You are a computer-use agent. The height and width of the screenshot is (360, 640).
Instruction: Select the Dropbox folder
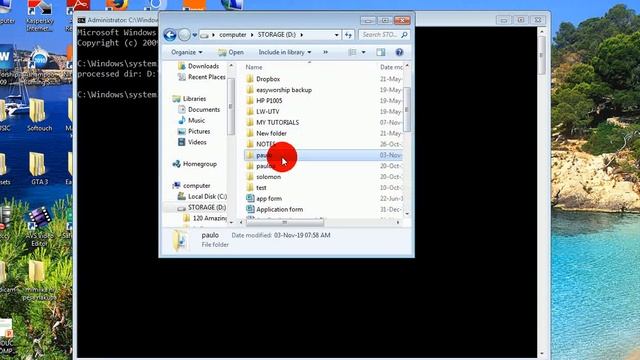pos(263,79)
